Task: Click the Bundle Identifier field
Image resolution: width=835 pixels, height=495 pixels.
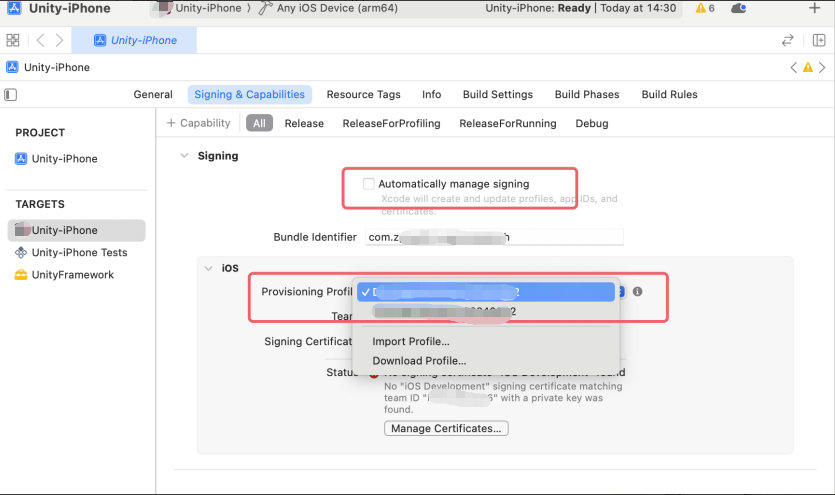Action: tap(494, 237)
